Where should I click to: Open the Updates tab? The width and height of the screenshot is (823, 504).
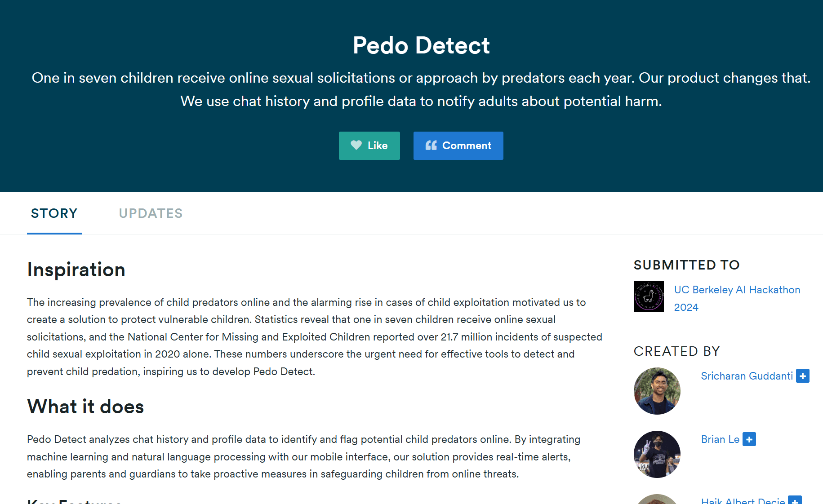point(151,213)
